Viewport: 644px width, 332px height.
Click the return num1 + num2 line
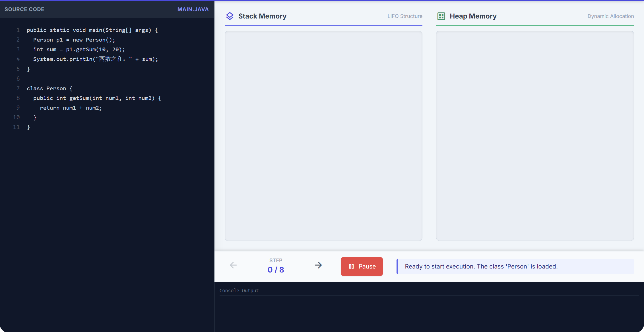point(71,108)
